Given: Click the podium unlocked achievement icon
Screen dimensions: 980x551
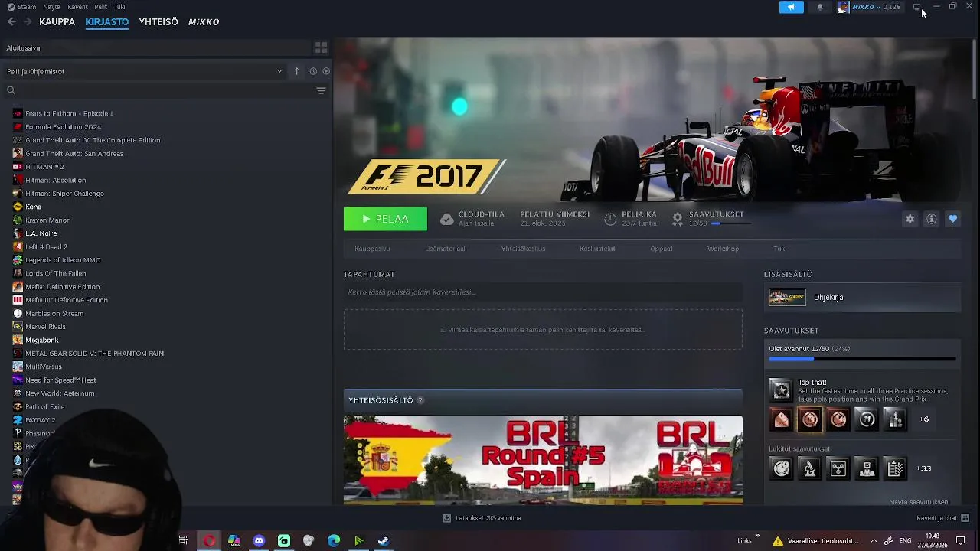Looking at the screenshot, I should [x=896, y=419].
